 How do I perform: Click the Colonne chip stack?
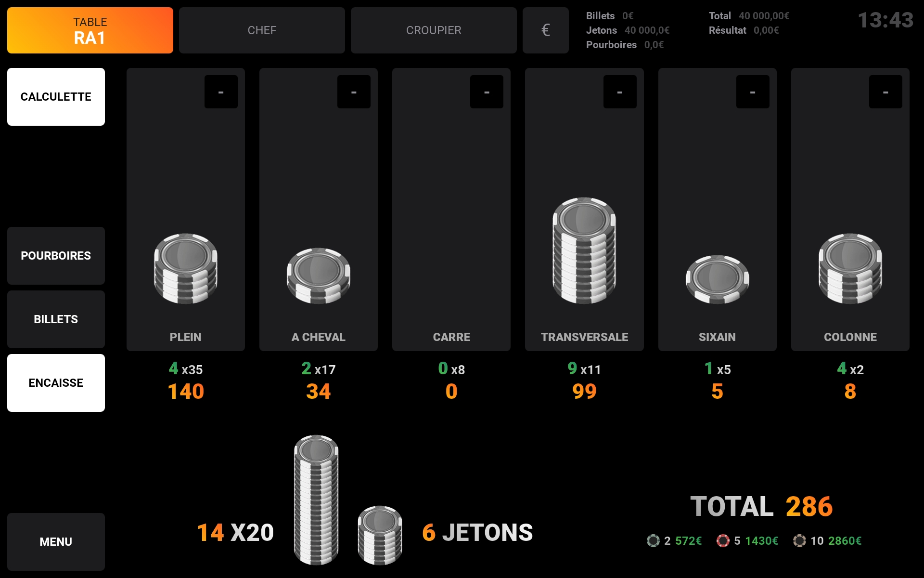tap(850, 269)
